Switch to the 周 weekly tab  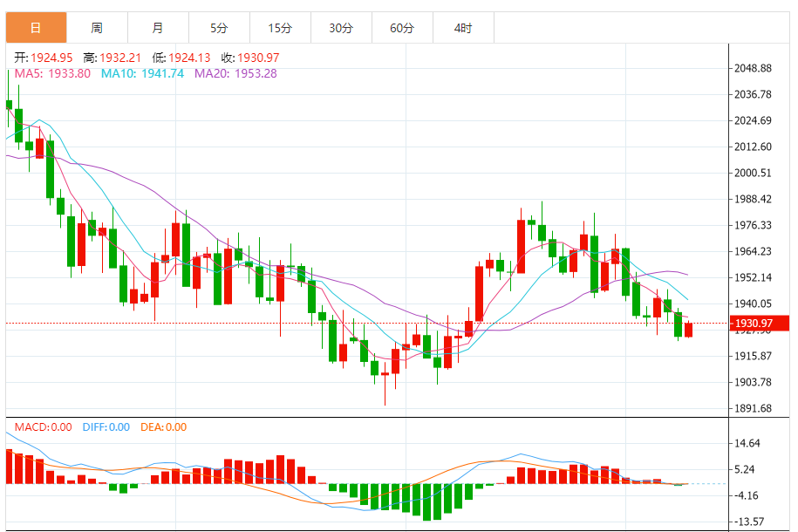point(97,28)
